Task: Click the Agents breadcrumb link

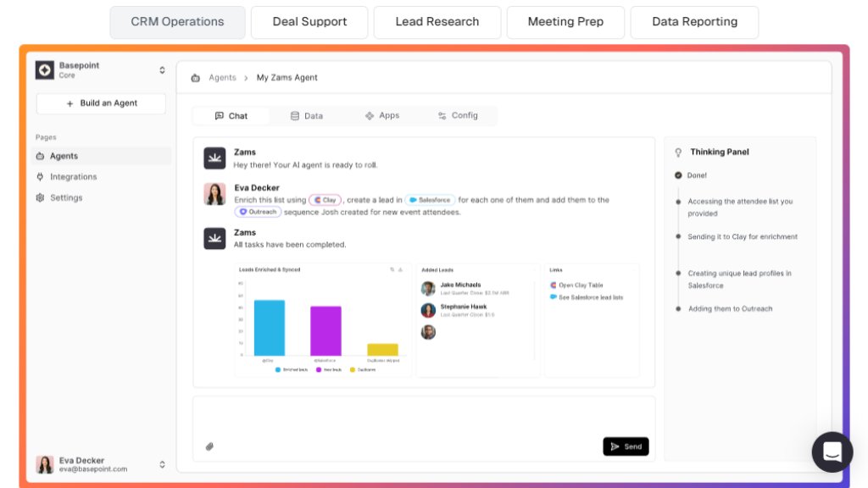Action: (223, 77)
